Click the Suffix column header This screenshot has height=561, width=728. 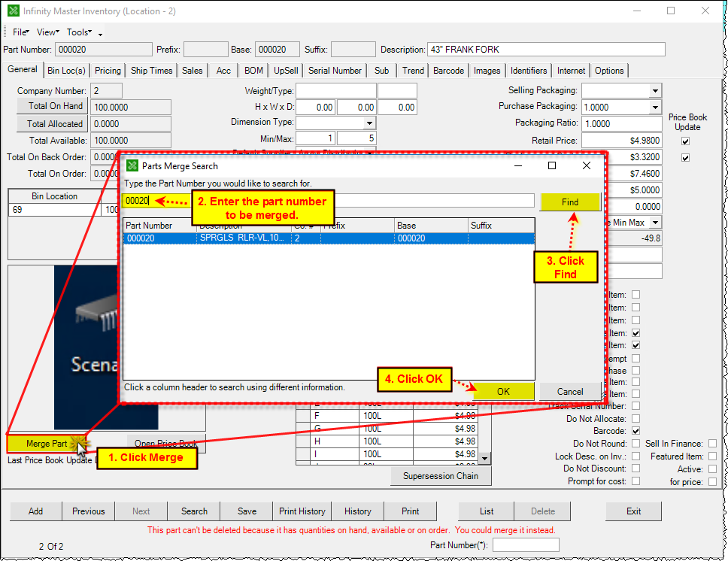[x=502, y=226]
